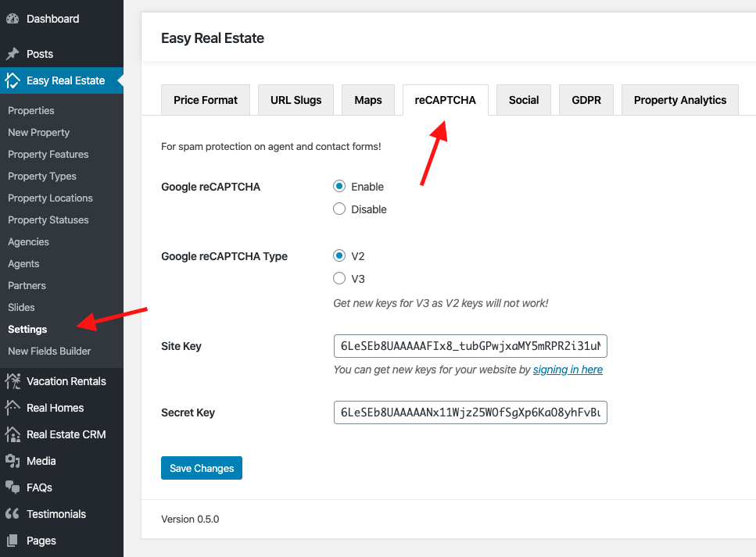Screen dimensions: 756x557
Task: Click the 'Secret Key' label
Action: point(188,412)
